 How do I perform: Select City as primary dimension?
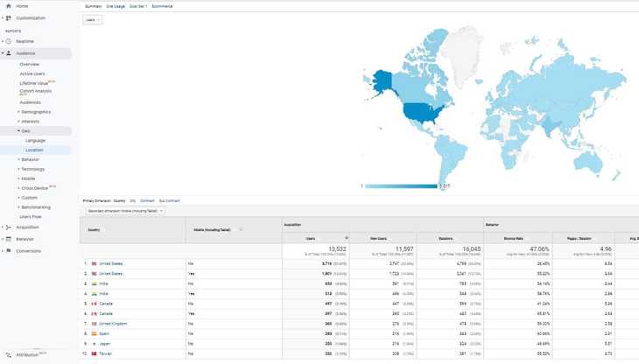pos(132,200)
